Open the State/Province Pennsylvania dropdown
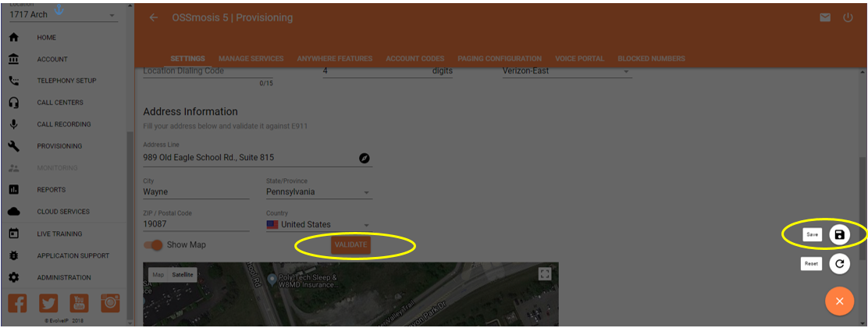The image size is (868, 328). point(318,192)
